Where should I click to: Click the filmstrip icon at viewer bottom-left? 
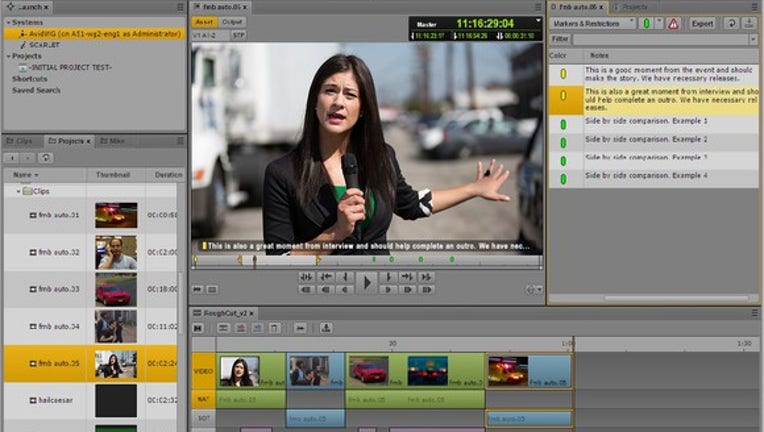212,289
